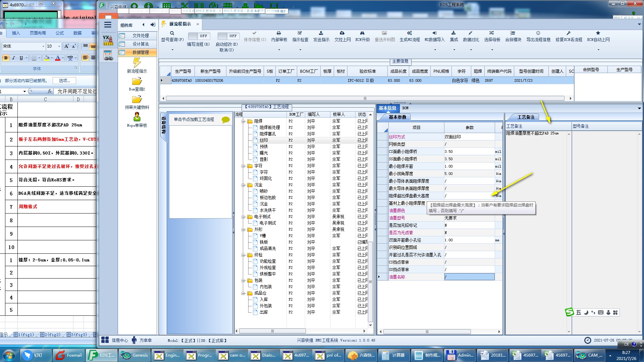Toggle the 启动修改 OFF switch

[x=228, y=36]
